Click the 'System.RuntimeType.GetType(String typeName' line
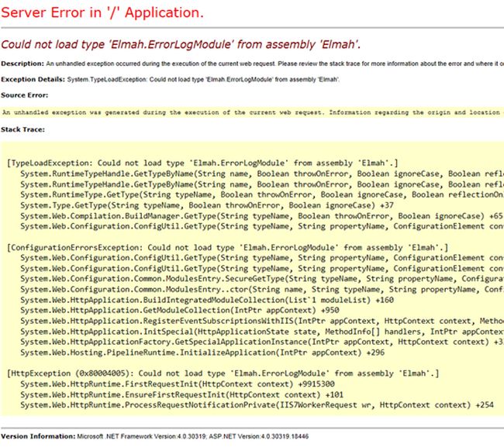Image resolution: width=504 pixels, height=447 pixels. coord(262,194)
